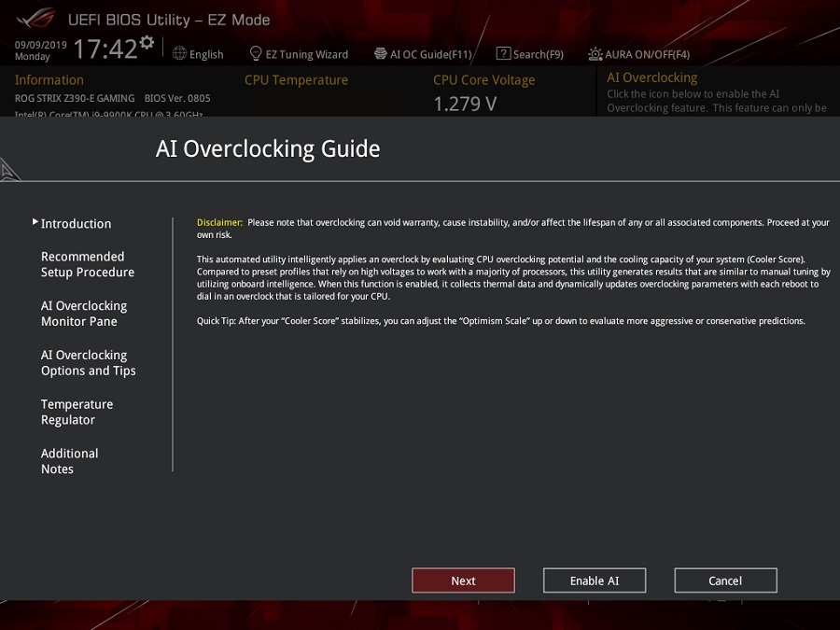This screenshot has height=630, width=840.
Task: Click the settings gear next to the clock
Action: [147, 42]
